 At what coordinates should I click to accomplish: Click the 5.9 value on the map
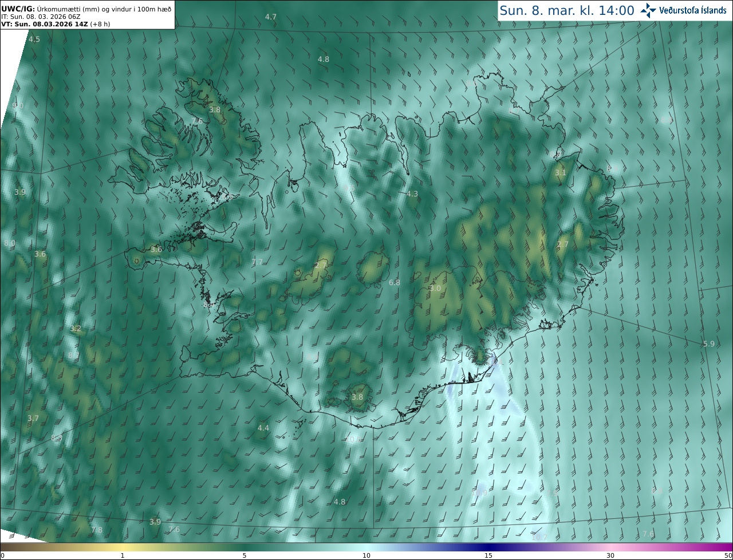(709, 344)
